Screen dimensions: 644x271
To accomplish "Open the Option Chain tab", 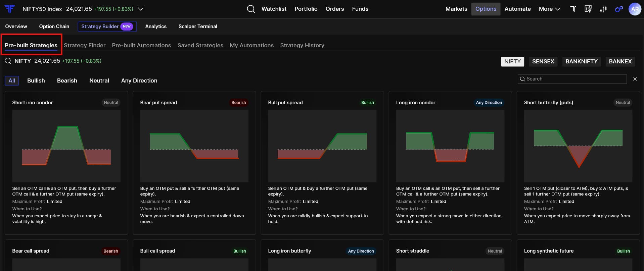I will click(x=54, y=26).
